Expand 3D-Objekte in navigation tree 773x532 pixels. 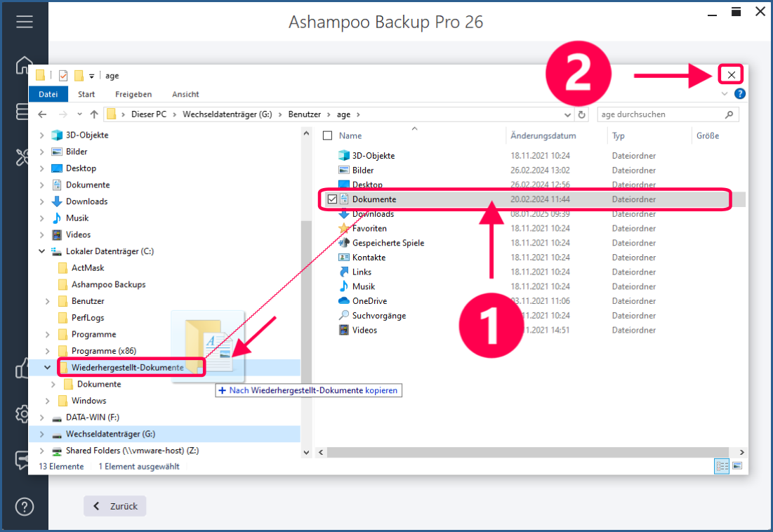point(42,135)
